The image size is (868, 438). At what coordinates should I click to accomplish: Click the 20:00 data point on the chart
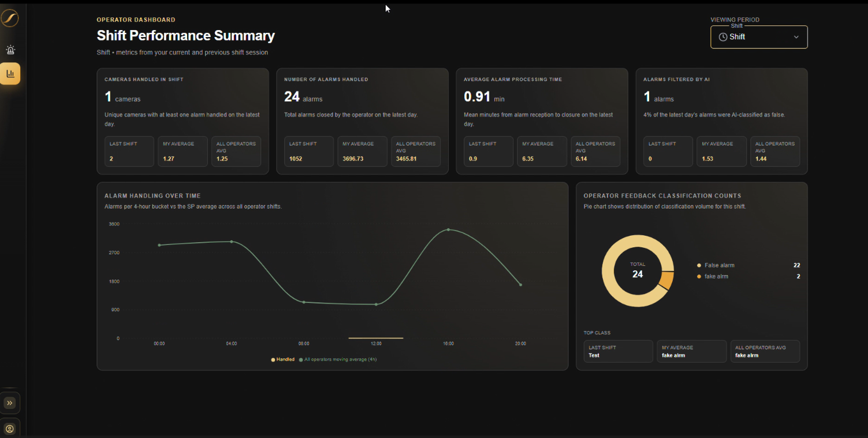coord(520,285)
